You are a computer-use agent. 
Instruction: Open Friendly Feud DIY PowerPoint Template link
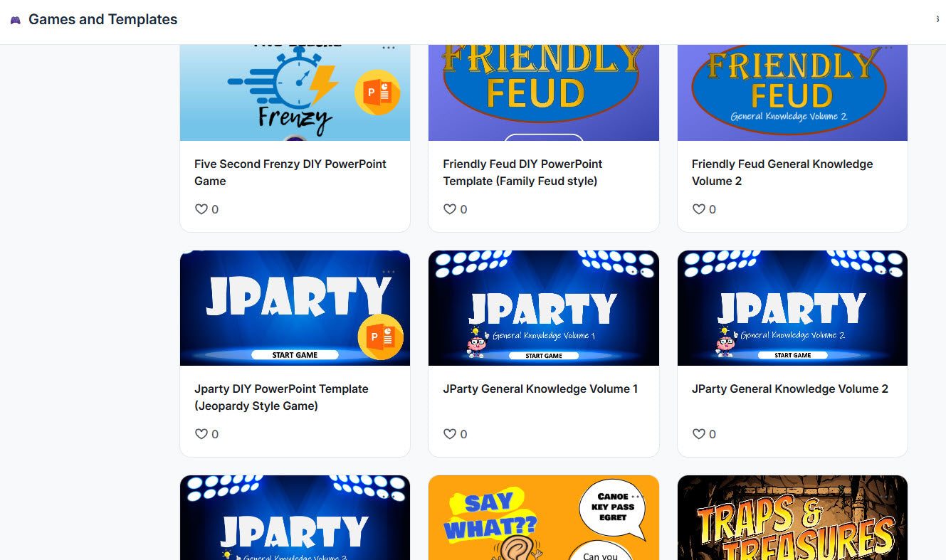tap(522, 172)
